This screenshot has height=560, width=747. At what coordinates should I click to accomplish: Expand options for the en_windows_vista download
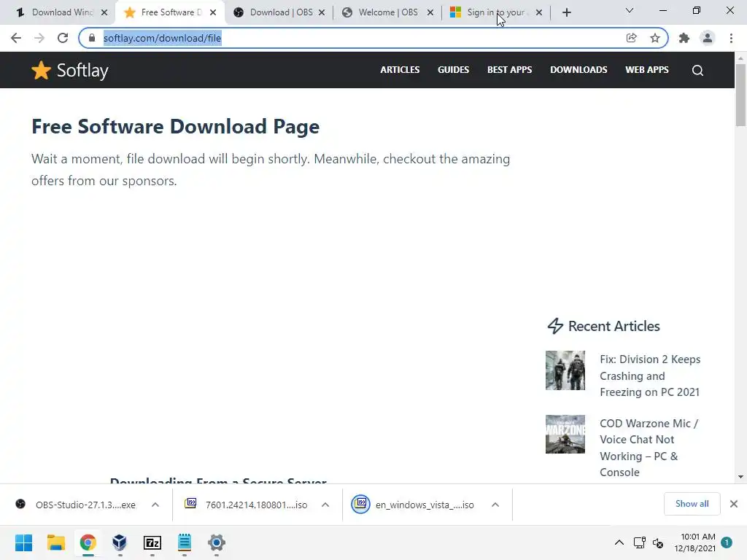coord(495,505)
